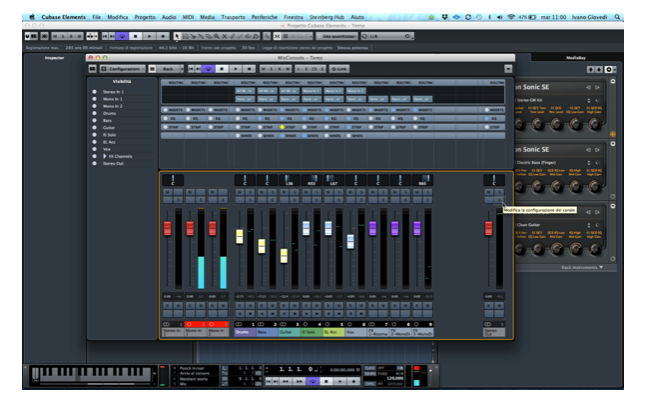This screenshot has height=413, width=656.
Task: Select the Zoom magnifier tool in project toolbar
Action: point(217,36)
